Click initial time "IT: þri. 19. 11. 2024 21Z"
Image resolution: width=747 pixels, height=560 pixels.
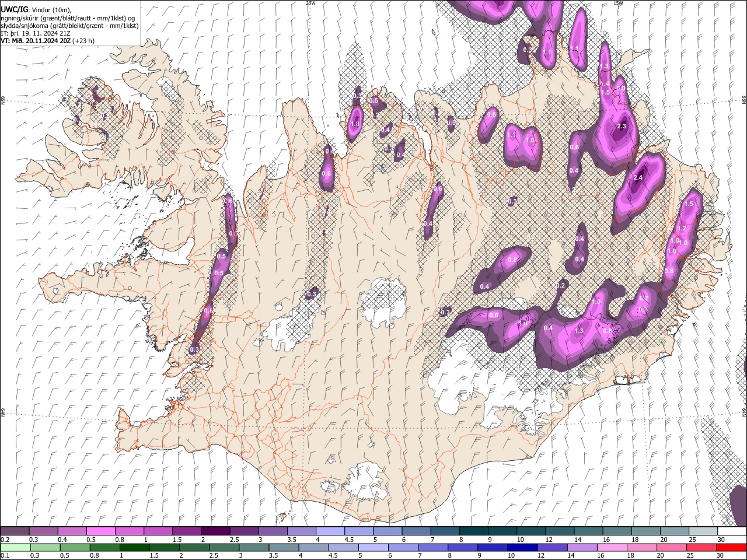[36, 33]
